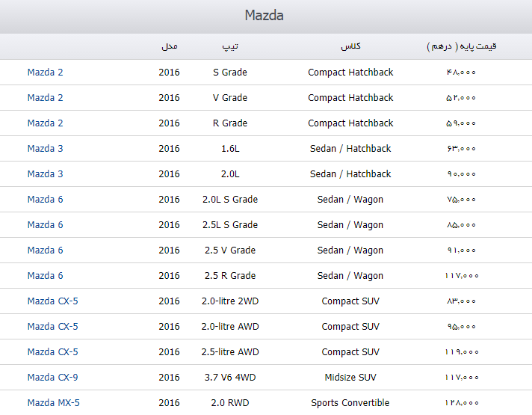Click 'Sedan / Wagon' in the 2.5 V Grade row
This screenshot has width=532, height=415.
click(350, 250)
